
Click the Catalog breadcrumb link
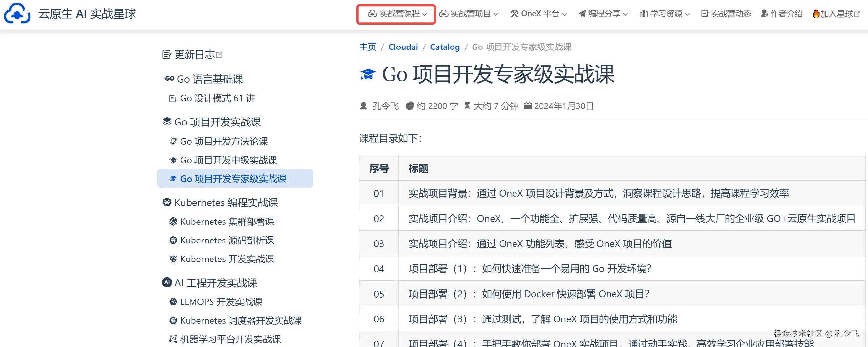(x=445, y=47)
